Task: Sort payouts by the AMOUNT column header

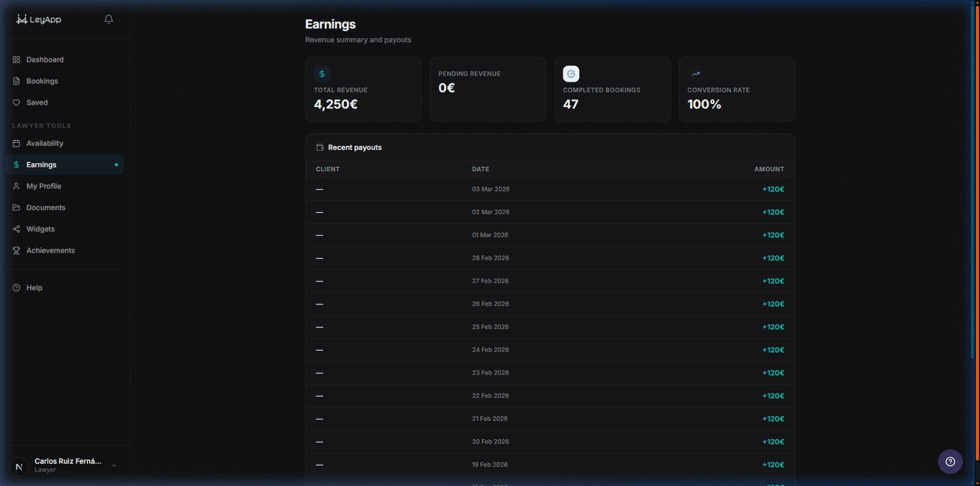Action: (x=769, y=169)
